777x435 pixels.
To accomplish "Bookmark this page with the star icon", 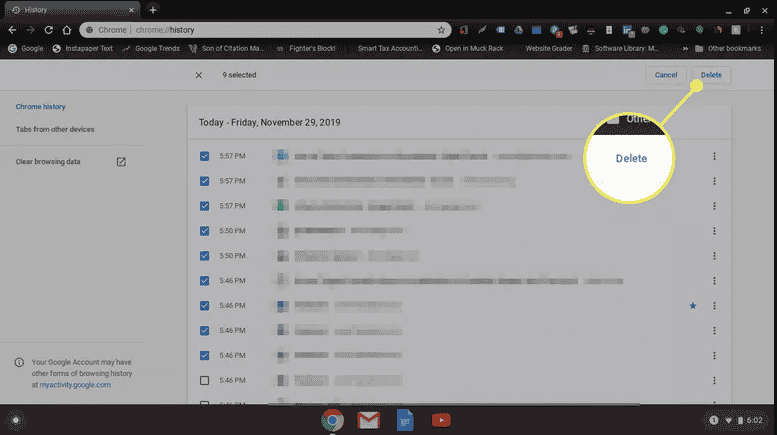I will tap(441, 30).
